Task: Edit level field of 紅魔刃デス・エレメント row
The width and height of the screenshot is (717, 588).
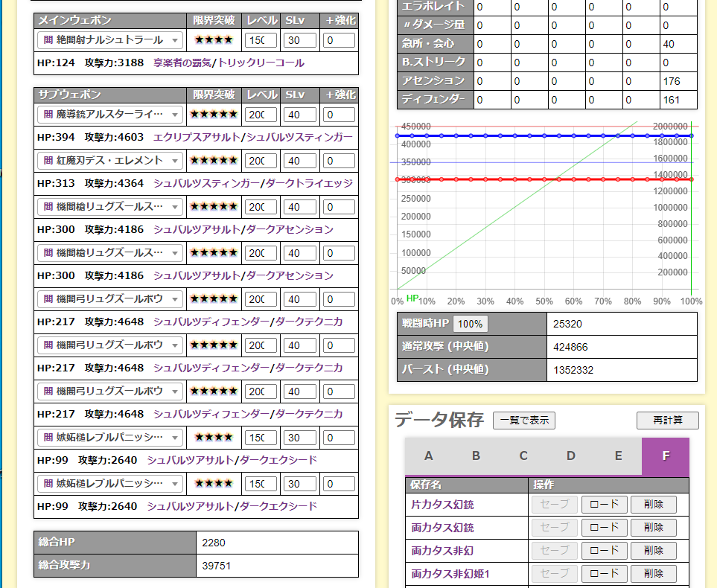Action: pyautogui.click(x=261, y=161)
